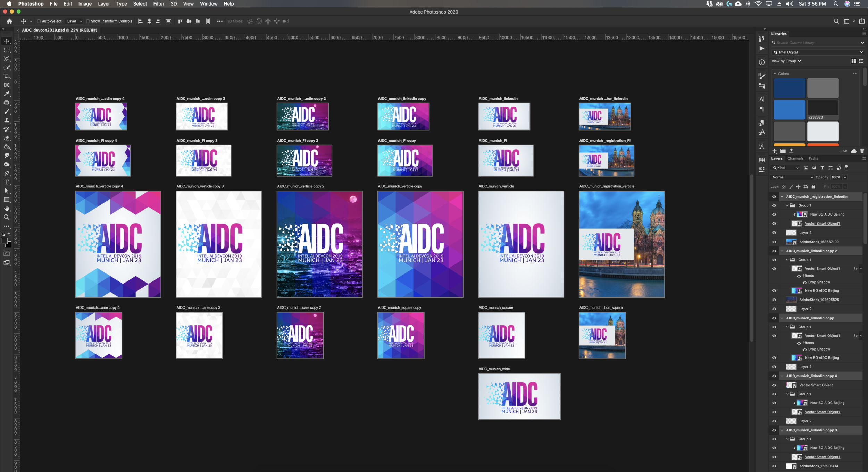The height and width of the screenshot is (472, 868).
Task: Filter layers by type (T icon)
Action: [822, 168]
